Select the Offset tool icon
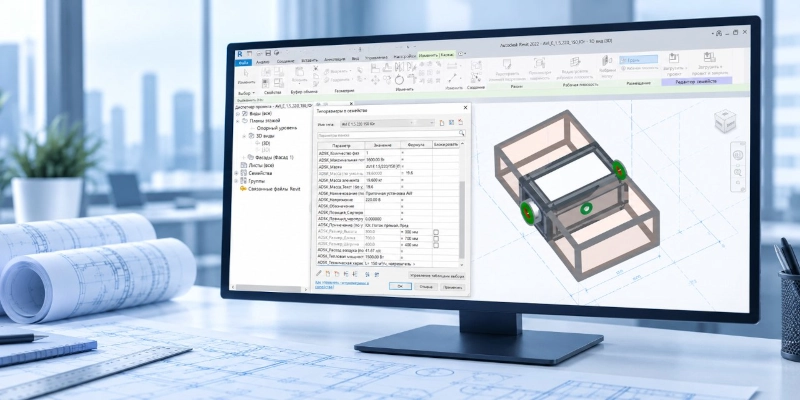Viewport: 800px width, 400px height. point(387,68)
